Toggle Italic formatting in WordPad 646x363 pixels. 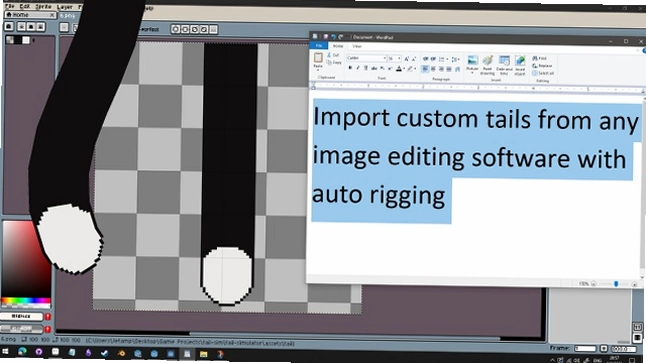358,68
